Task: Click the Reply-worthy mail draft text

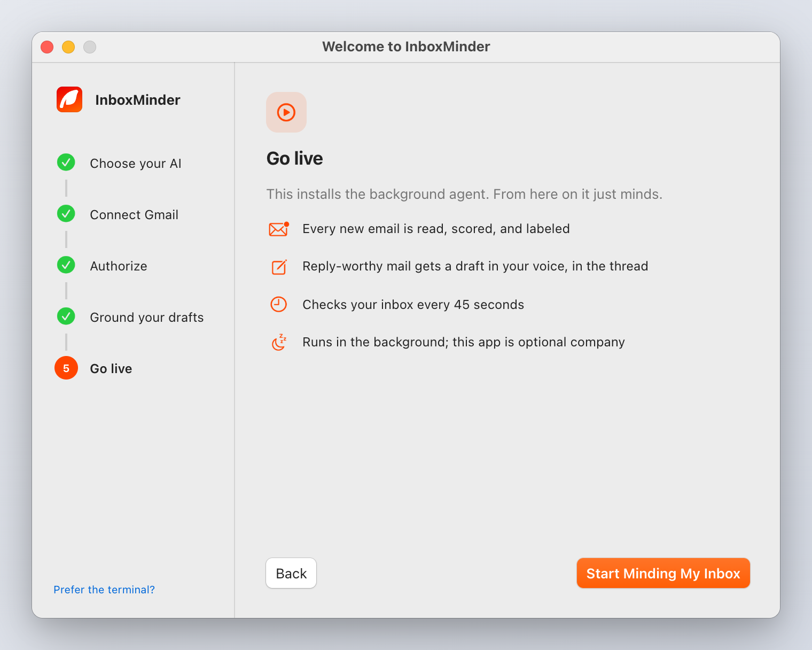Action: [475, 266]
